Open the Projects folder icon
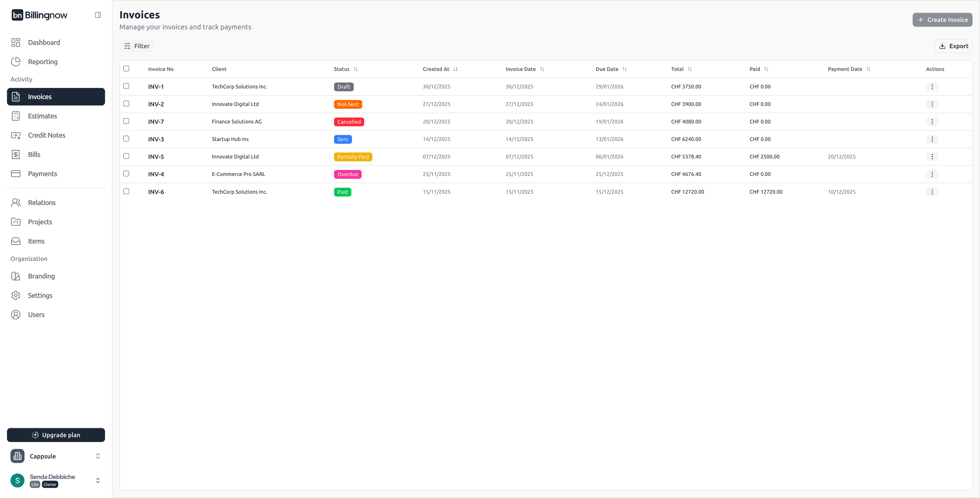This screenshot has width=980, height=498. pos(16,222)
